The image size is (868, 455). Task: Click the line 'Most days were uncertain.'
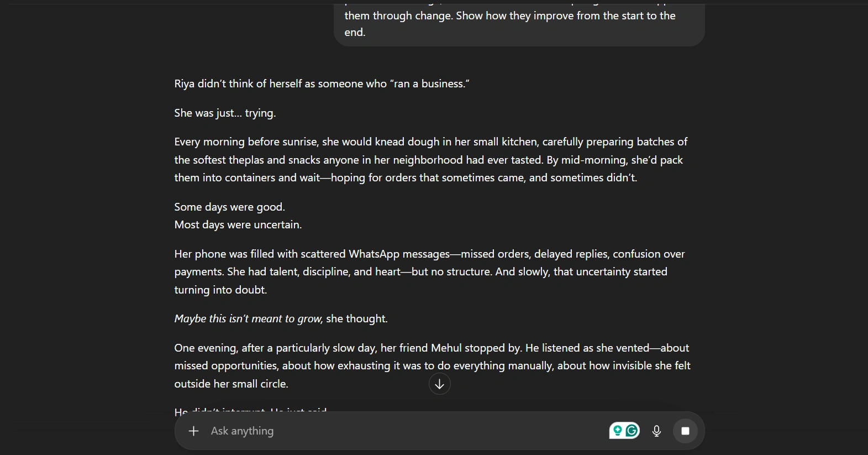point(238,225)
